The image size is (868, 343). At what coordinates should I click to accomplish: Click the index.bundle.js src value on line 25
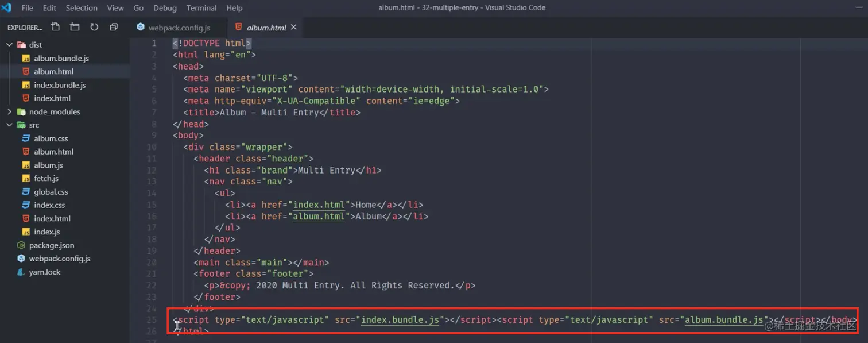coord(400,319)
